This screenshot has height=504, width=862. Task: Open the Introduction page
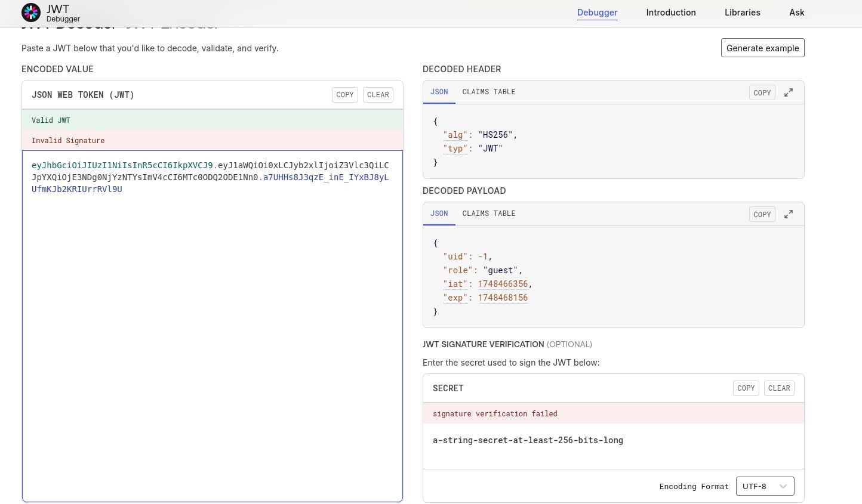[671, 12]
